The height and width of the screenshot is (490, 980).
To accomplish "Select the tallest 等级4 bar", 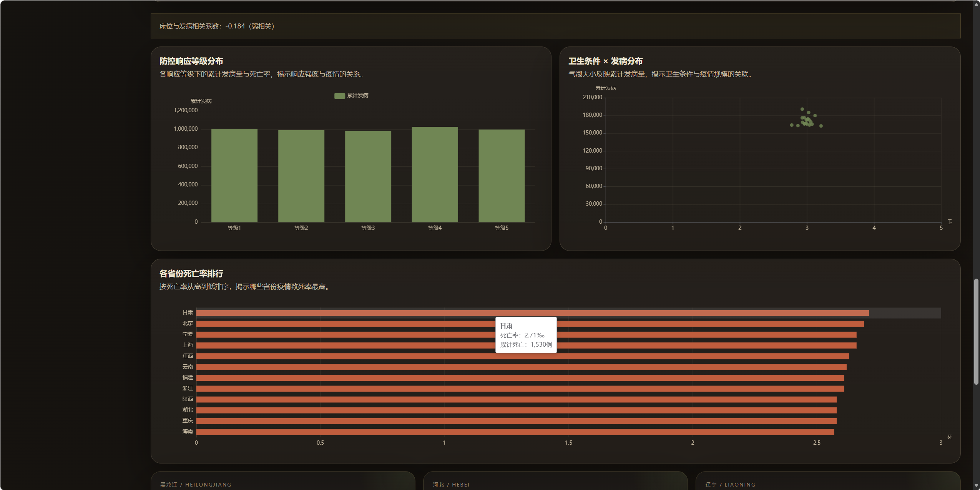I will coord(435,174).
